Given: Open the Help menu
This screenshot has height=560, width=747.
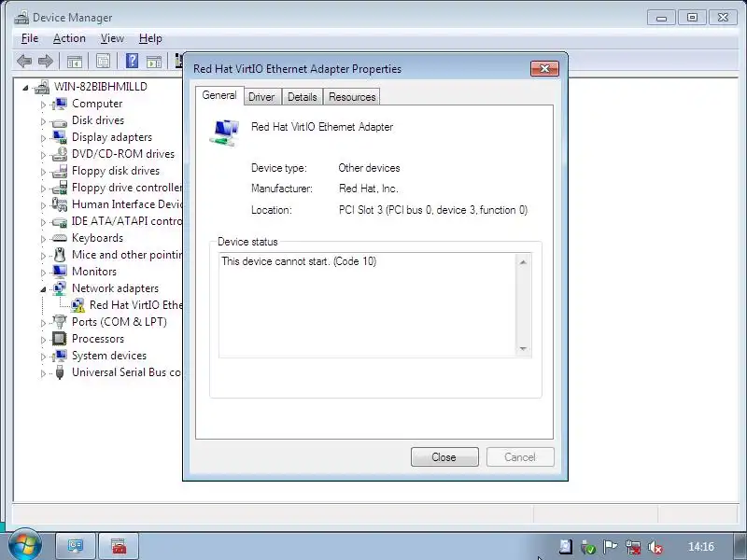Looking at the screenshot, I should [x=150, y=38].
